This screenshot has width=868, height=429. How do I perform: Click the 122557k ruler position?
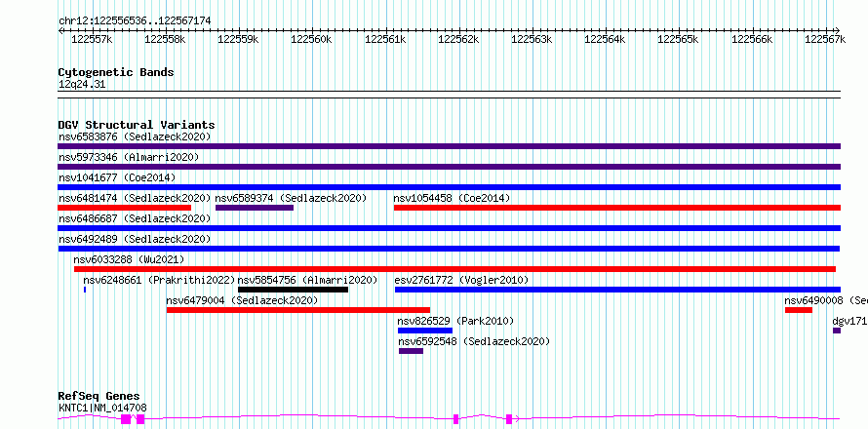(92, 39)
